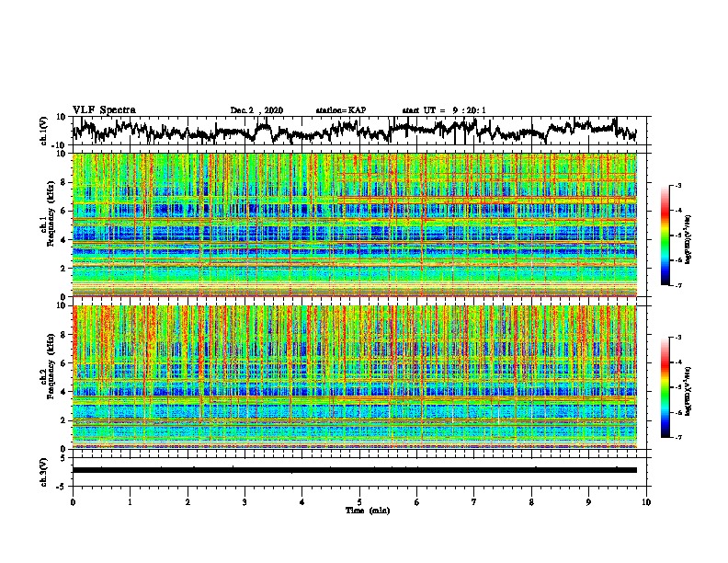728x563 pixels.
Task: Click the "start UT = 9 : 20: 1" text
Action: coord(444,110)
